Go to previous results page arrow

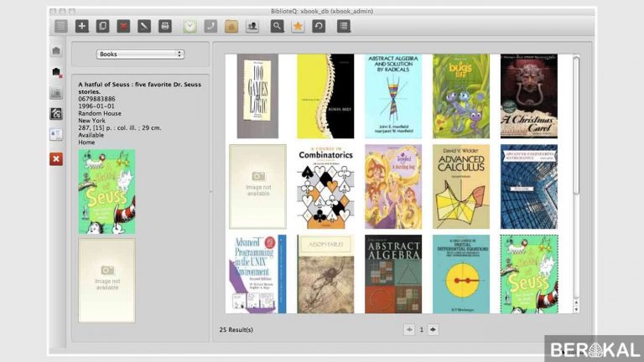[409, 329]
